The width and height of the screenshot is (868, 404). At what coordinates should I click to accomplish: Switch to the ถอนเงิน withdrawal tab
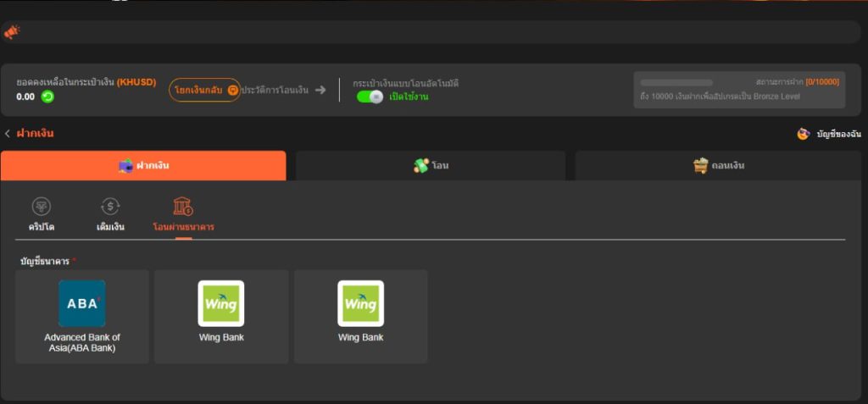click(719, 165)
